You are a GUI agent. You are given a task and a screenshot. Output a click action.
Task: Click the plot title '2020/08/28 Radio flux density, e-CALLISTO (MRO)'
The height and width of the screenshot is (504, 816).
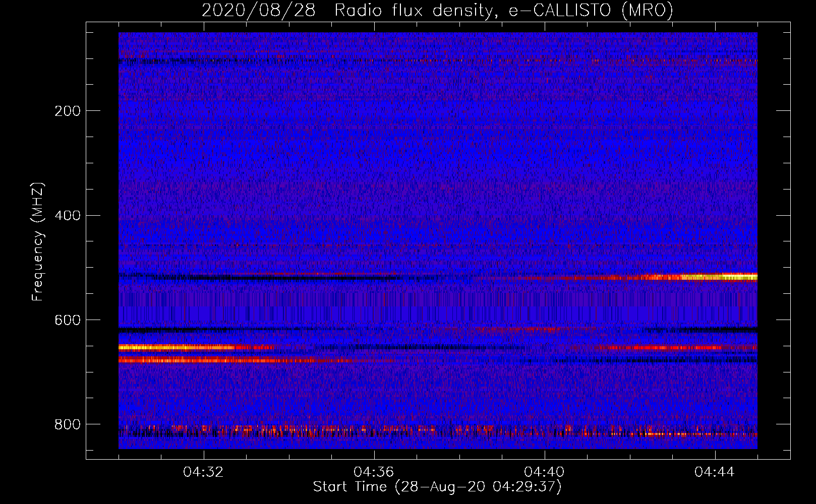tap(437, 10)
